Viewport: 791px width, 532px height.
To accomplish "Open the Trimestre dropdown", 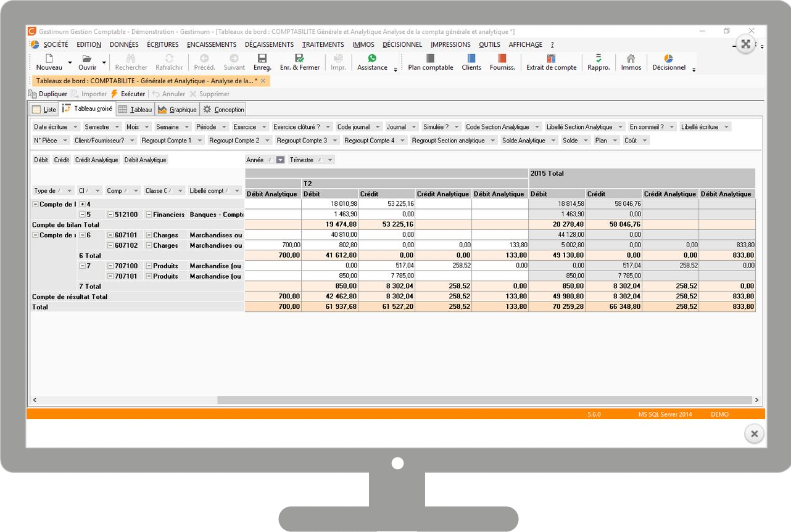I will [331, 159].
